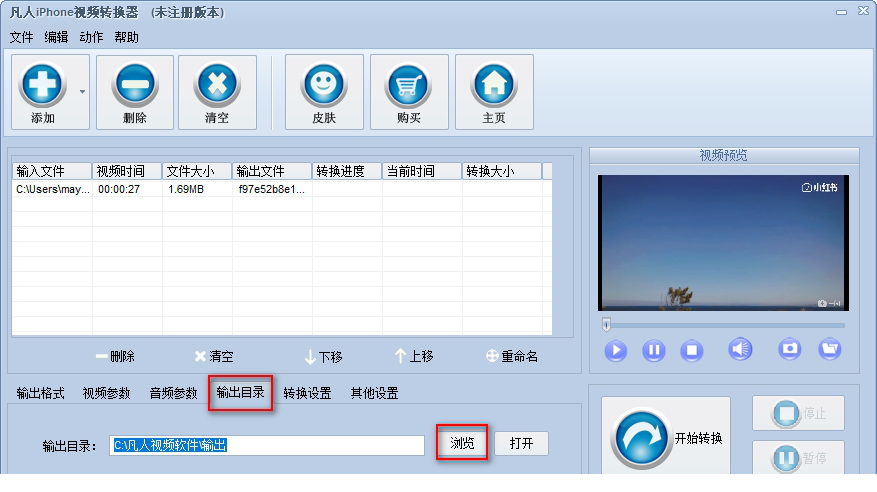Click the 输入文件 column header
The width and height of the screenshot is (877, 492).
click(52, 171)
